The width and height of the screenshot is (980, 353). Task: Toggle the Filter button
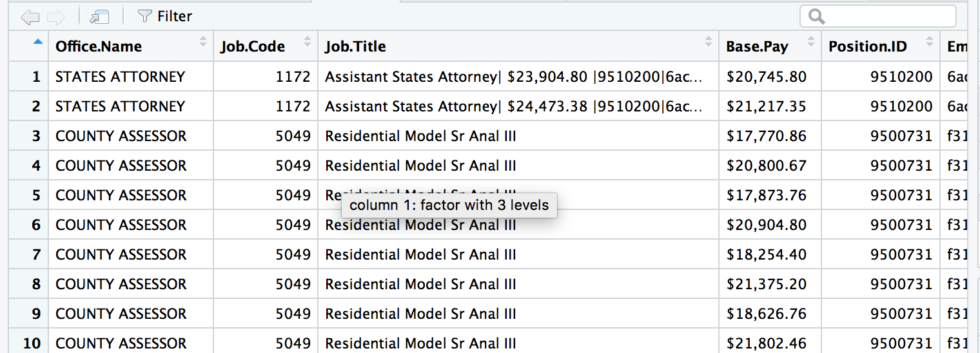coord(165,17)
